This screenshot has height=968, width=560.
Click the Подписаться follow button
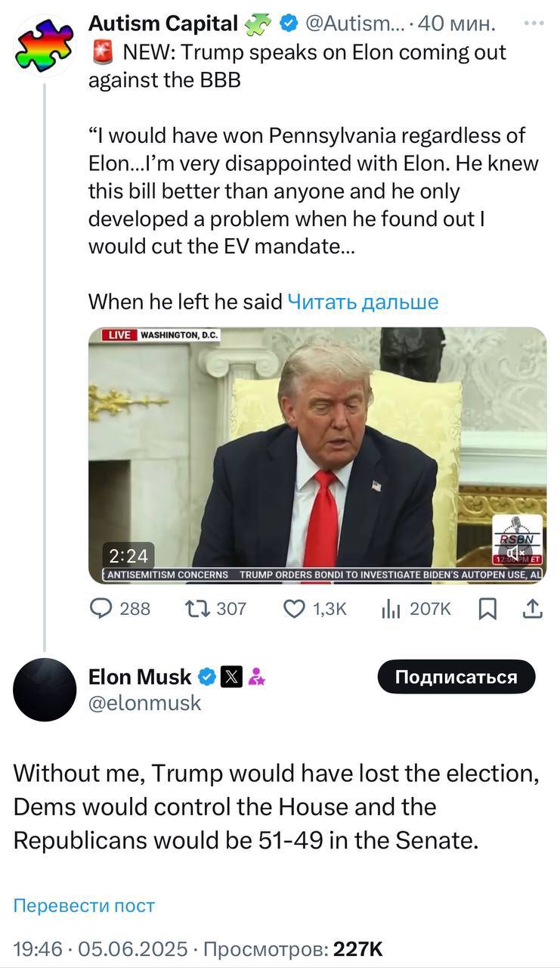pyautogui.click(x=456, y=677)
